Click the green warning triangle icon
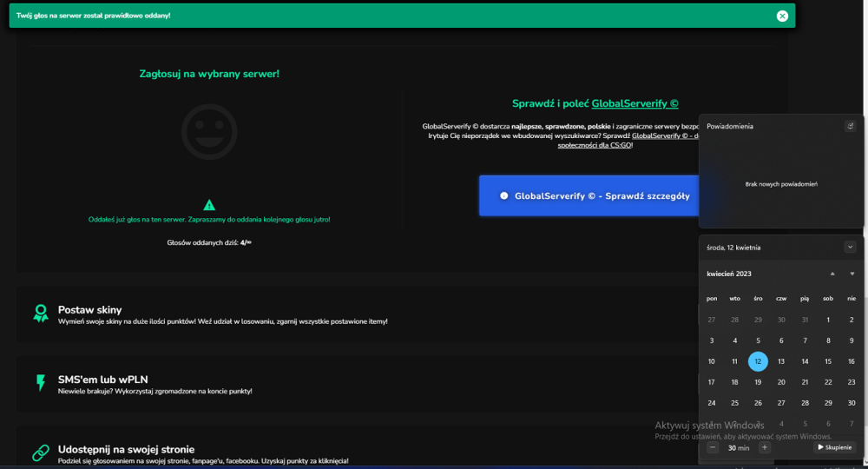The image size is (868, 469). (209, 205)
